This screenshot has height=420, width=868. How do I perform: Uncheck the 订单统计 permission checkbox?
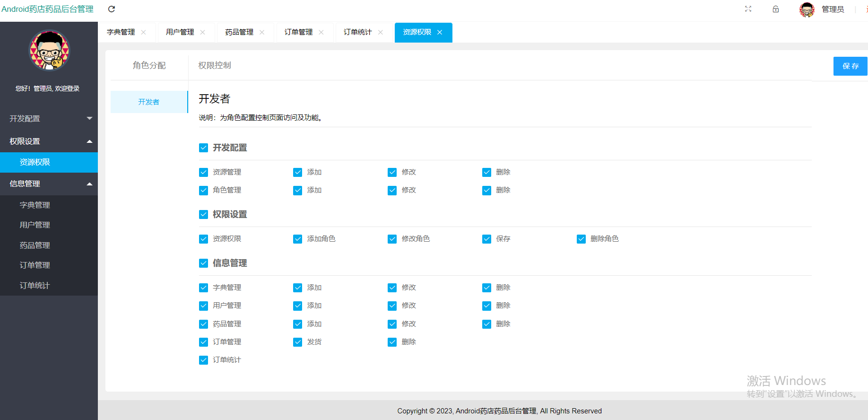[203, 360]
